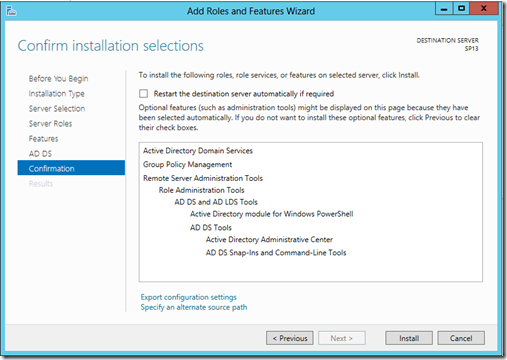Cancel the wizard
Image resolution: width=507 pixels, height=360 pixels.
click(461, 338)
